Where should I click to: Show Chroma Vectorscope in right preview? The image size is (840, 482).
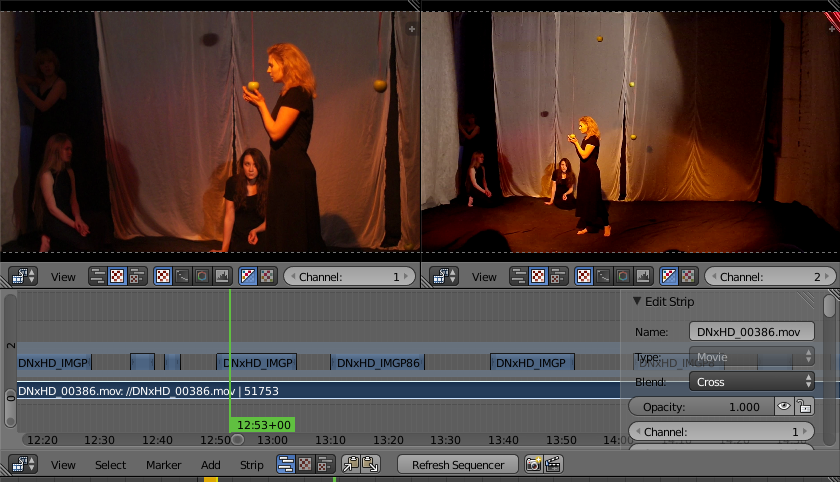(x=623, y=276)
